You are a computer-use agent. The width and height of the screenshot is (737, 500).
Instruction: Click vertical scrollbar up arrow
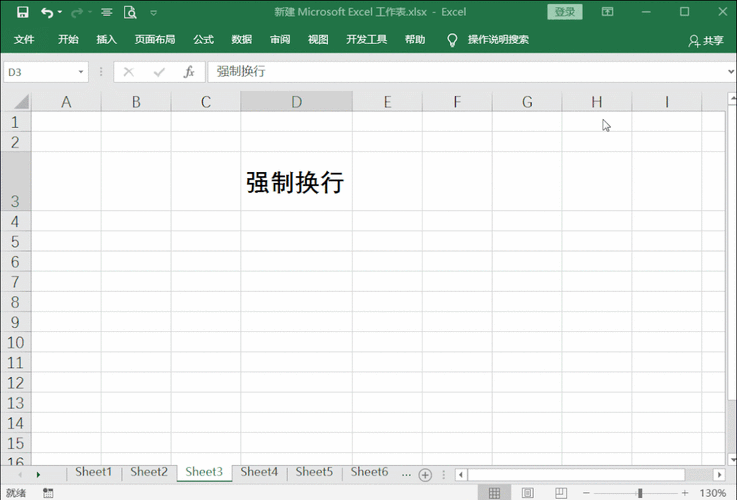(732, 98)
